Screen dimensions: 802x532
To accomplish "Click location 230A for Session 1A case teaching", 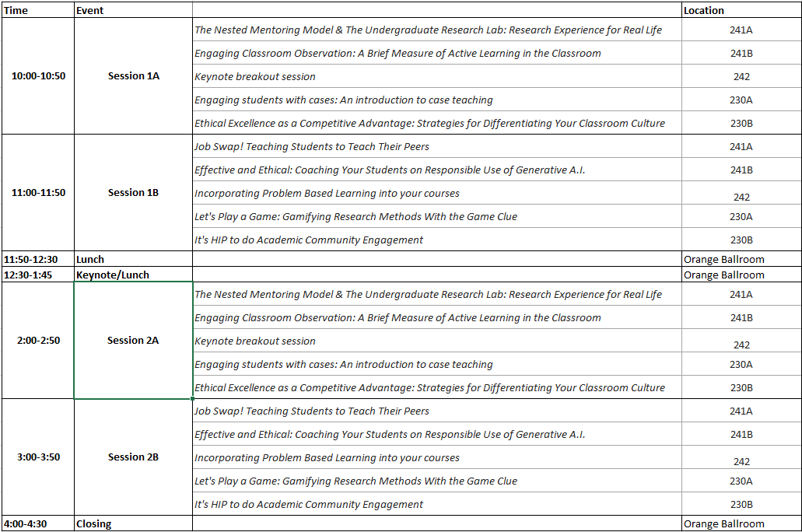I will click(x=741, y=100).
